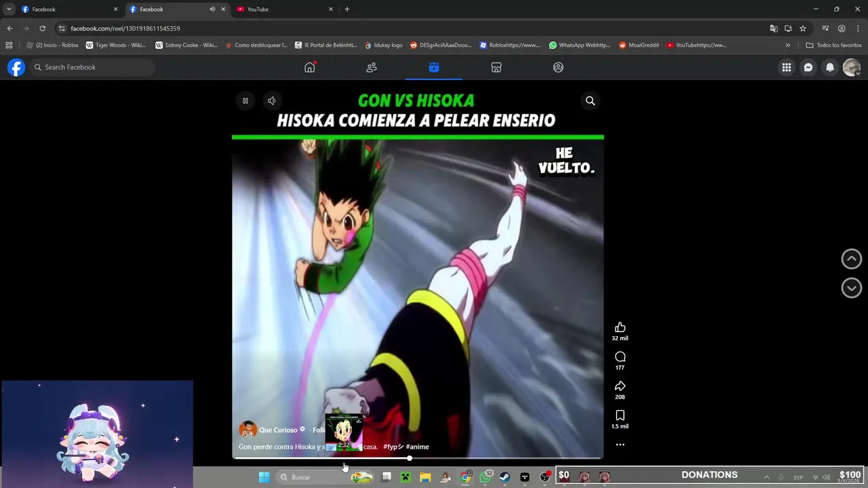Open the tab search dropdown arrow
This screenshot has height=488, width=868.
(9, 9)
